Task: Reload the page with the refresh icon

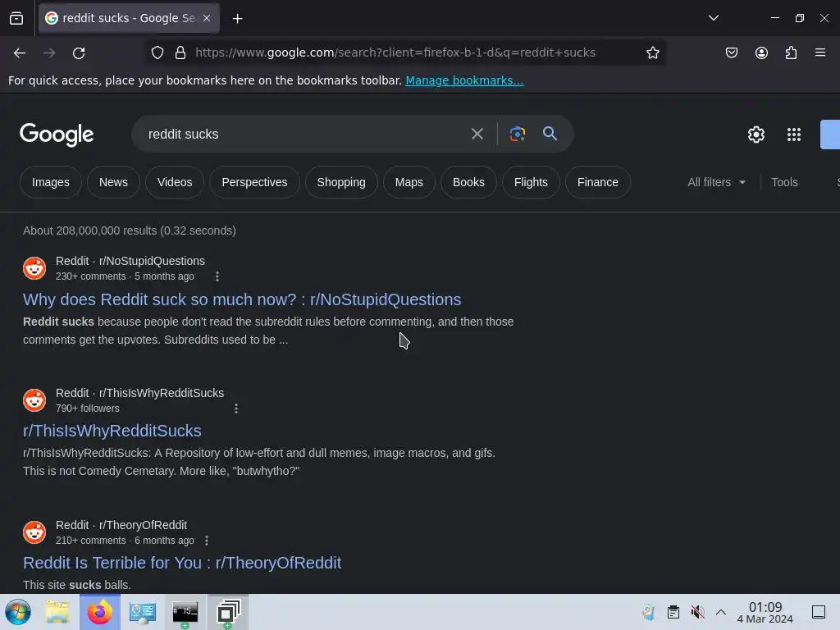Action: click(79, 52)
